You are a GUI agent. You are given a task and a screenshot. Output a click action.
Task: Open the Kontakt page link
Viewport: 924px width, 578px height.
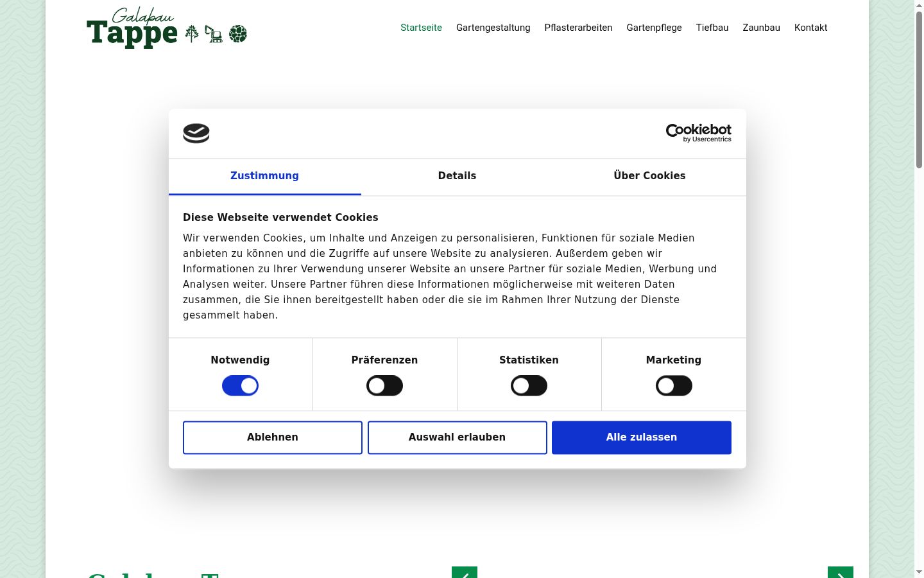pos(810,28)
